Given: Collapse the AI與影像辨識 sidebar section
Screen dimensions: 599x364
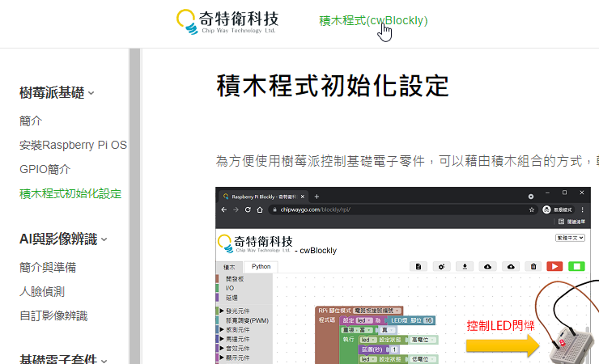Looking at the screenshot, I should coord(63,239).
